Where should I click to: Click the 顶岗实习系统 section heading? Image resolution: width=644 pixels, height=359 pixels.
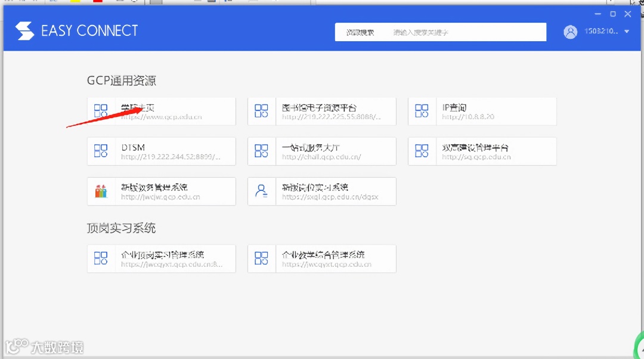click(x=121, y=228)
